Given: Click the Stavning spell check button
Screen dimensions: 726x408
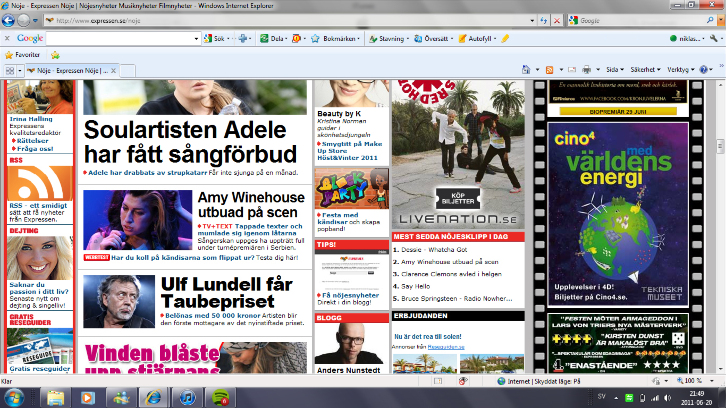Looking at the screenshot, I should point(387,38).
